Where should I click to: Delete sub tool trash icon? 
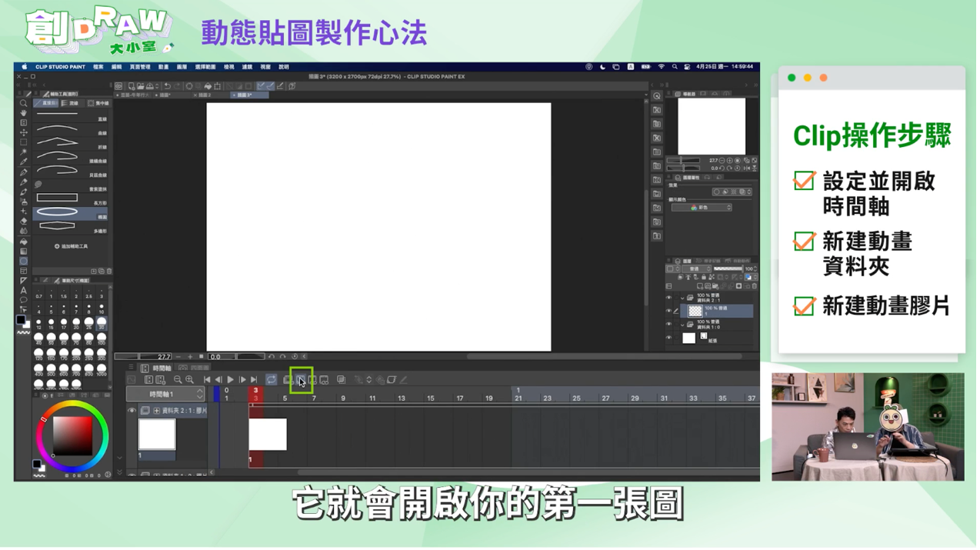click(x=109, y=271)
